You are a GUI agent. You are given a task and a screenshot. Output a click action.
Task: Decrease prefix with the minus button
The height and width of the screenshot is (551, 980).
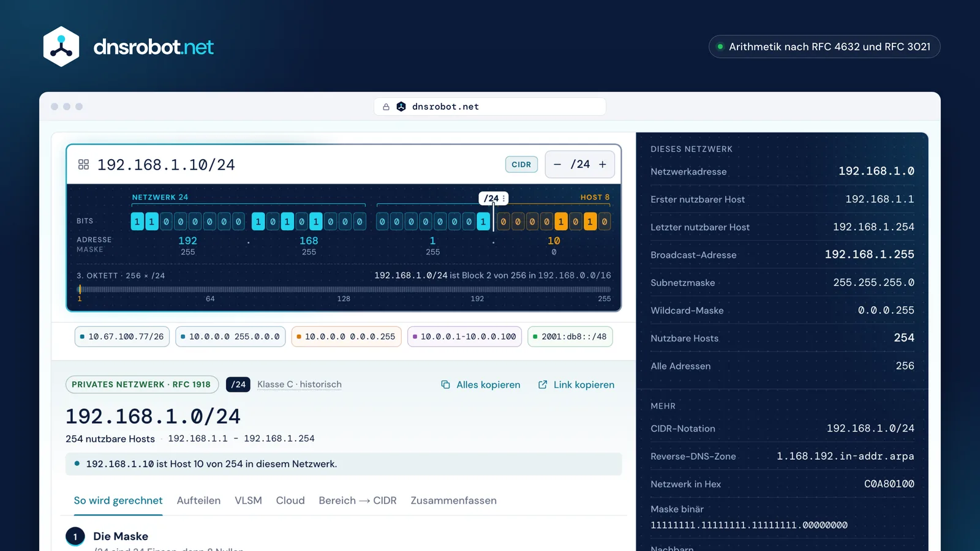557,165
